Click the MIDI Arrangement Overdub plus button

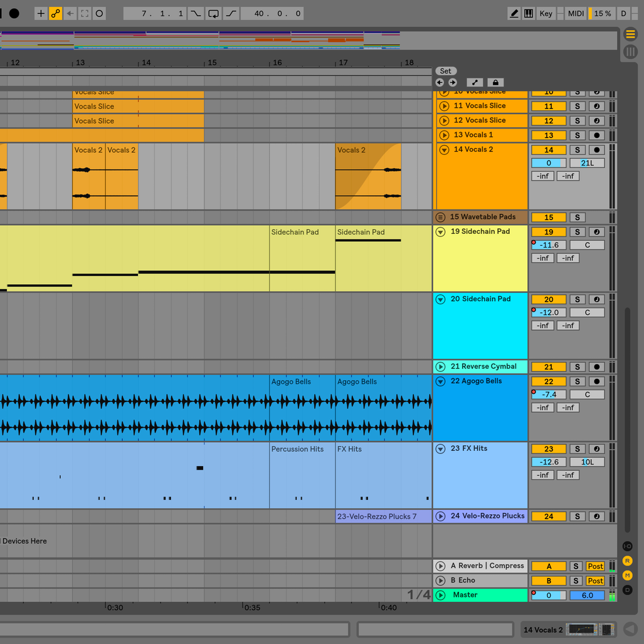(41, 14)
